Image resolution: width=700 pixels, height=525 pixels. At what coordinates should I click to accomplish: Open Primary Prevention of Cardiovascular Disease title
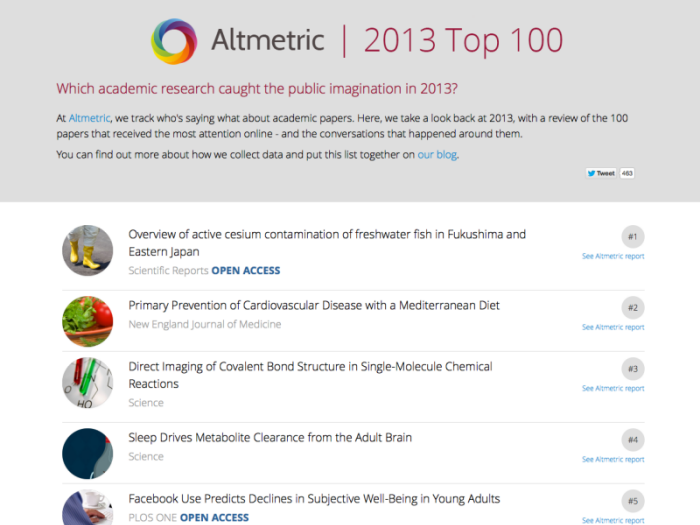pos(314,305)
